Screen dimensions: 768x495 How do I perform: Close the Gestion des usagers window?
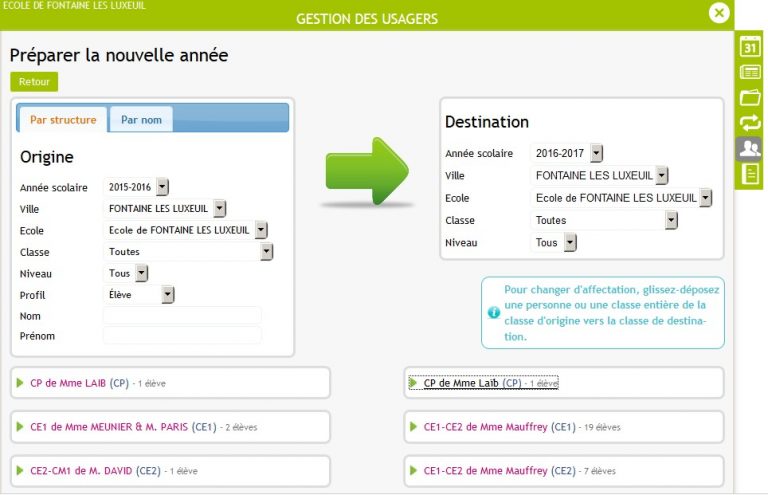tap(719, 13)
